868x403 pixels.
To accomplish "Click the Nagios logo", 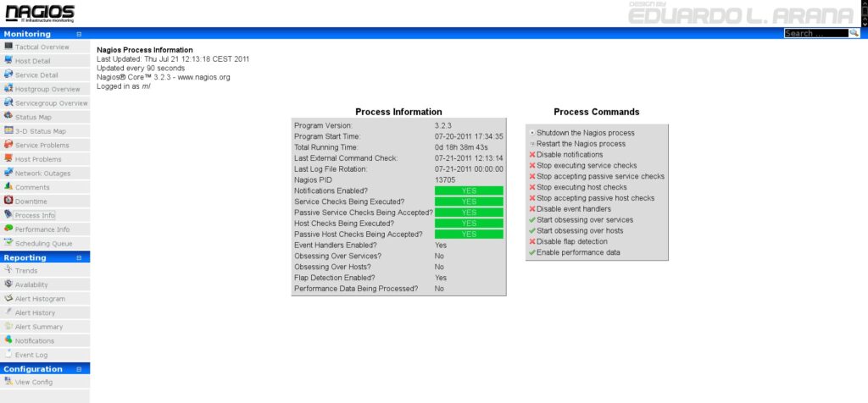I will point(40,14).
